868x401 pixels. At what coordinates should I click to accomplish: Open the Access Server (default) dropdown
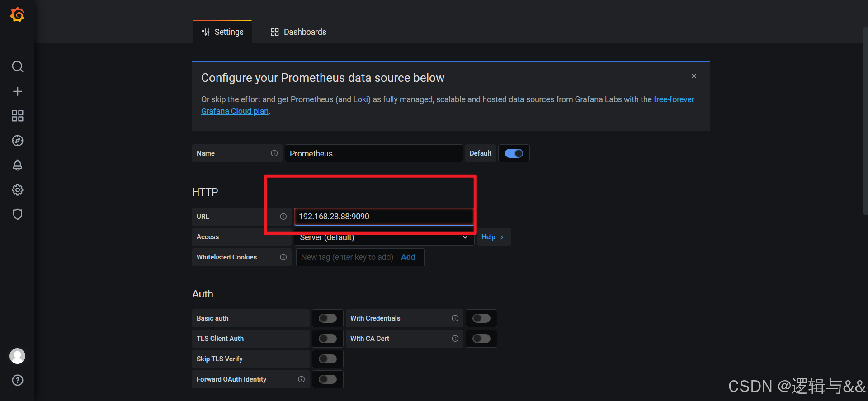384,237
